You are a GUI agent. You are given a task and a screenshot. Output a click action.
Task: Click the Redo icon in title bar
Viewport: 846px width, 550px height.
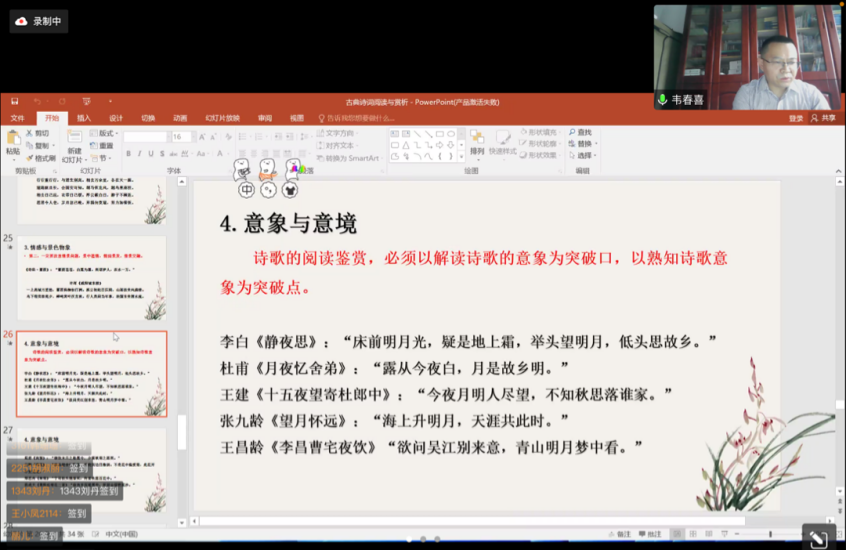[62, 101]
